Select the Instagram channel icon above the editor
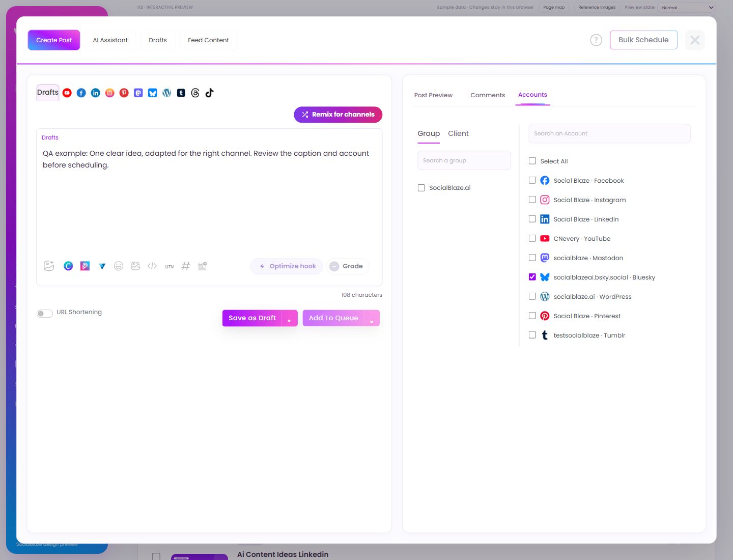The image size is (733, 560). coord(110,93)
